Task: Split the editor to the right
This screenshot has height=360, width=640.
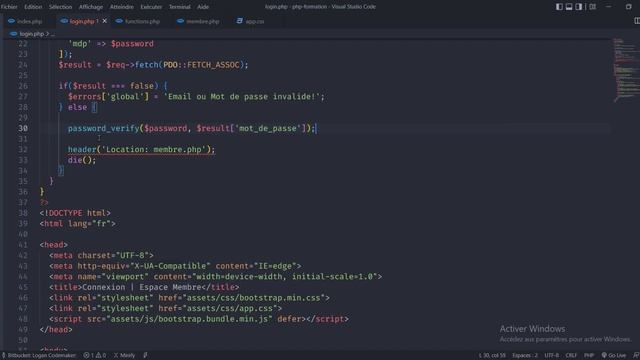Action: [x=636, y=21]
